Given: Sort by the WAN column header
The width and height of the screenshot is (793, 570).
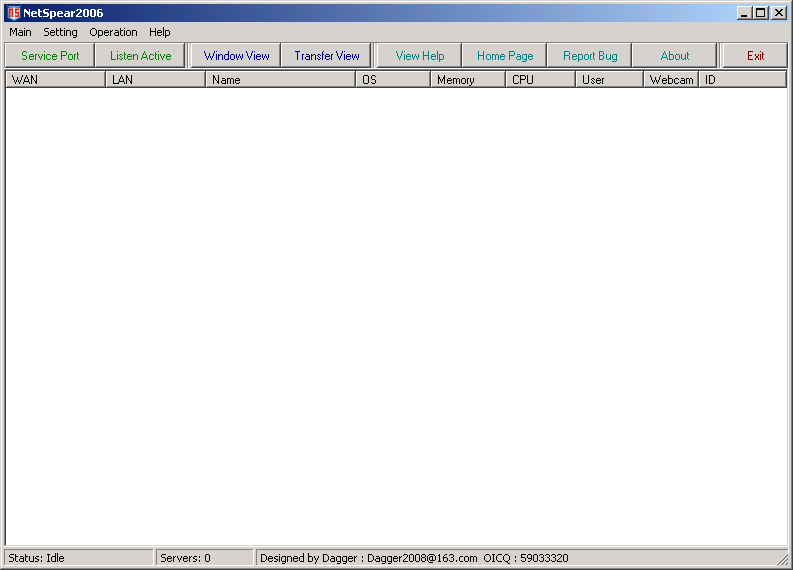Looking at the screenshot, I should [x=55, y=80].
